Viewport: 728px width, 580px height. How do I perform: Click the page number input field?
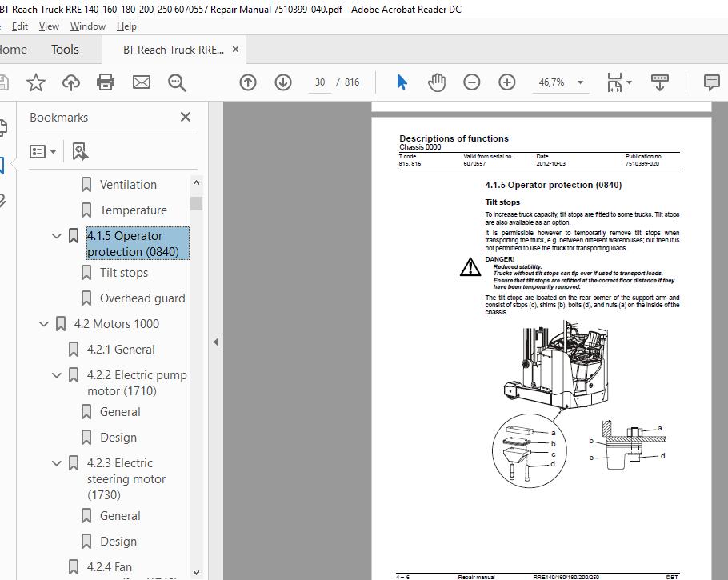click(x=320, y=82)
